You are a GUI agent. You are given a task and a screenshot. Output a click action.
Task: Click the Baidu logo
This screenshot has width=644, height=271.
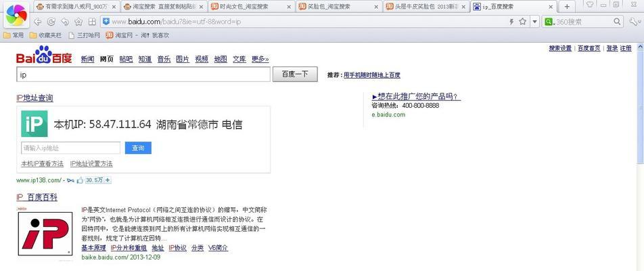44,55
